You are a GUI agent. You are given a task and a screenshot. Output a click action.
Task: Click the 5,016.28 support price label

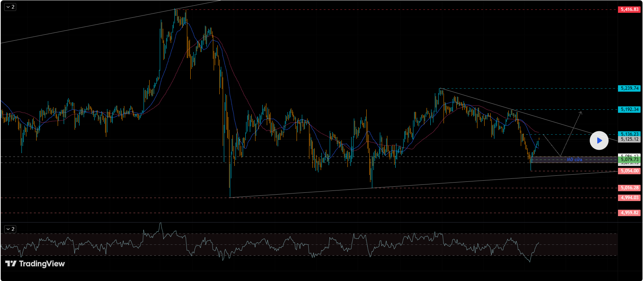coord(629,188)
